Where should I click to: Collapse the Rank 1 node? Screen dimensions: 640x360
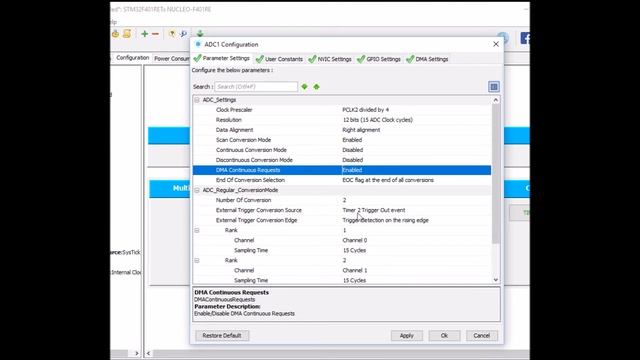[x=197, y=230]
